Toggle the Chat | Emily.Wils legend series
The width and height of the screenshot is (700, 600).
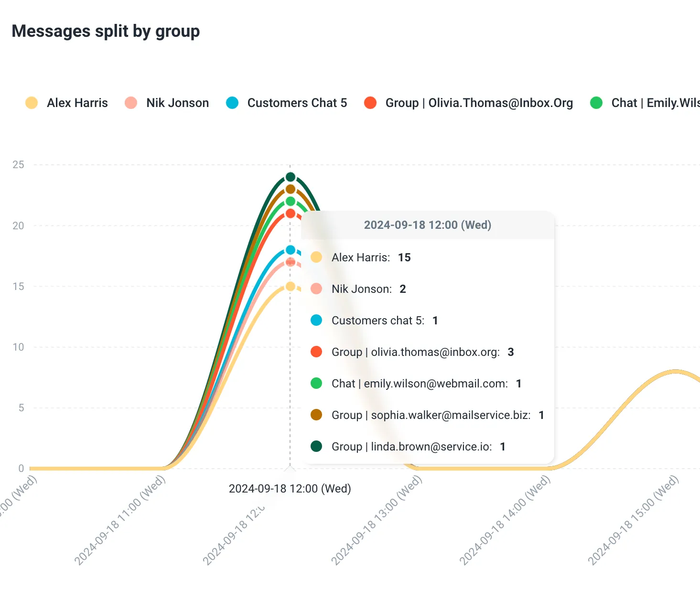(645, 103)
